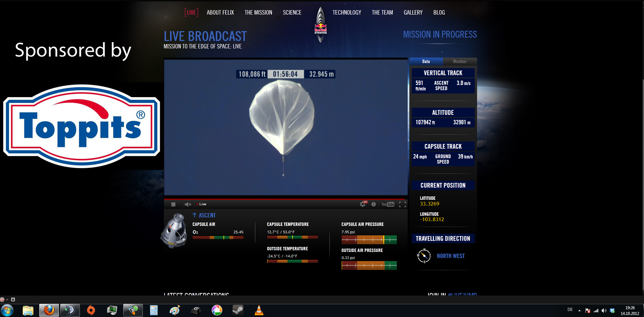
Task: Open the Dropbox tray icon
Action: [612, 310]
